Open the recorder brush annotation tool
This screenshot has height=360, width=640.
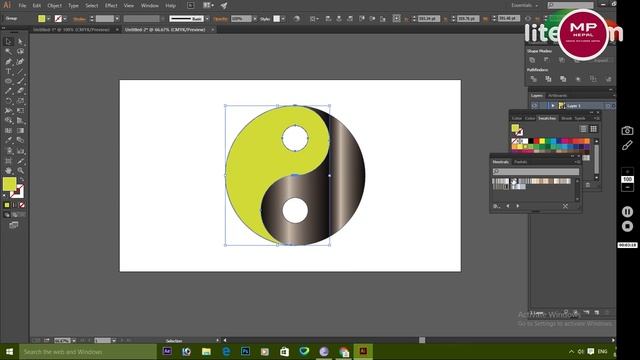coord(627,145)
